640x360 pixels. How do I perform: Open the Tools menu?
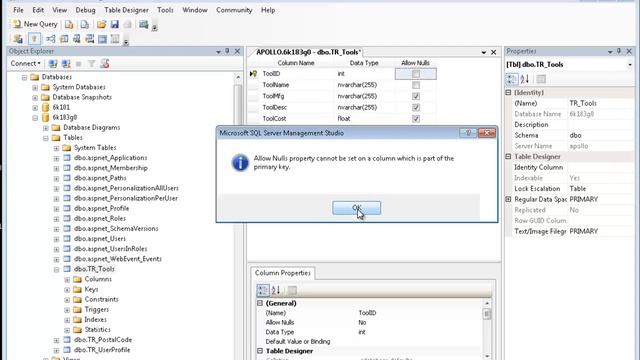(165, 10)
